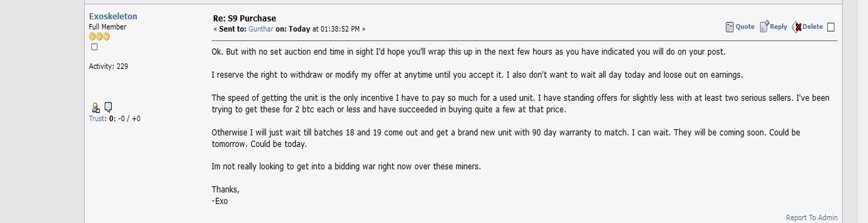This screenshot has height=223, width=868.
Task: Click the Re: S9 Purchase subject title
Action: [244, 18]
